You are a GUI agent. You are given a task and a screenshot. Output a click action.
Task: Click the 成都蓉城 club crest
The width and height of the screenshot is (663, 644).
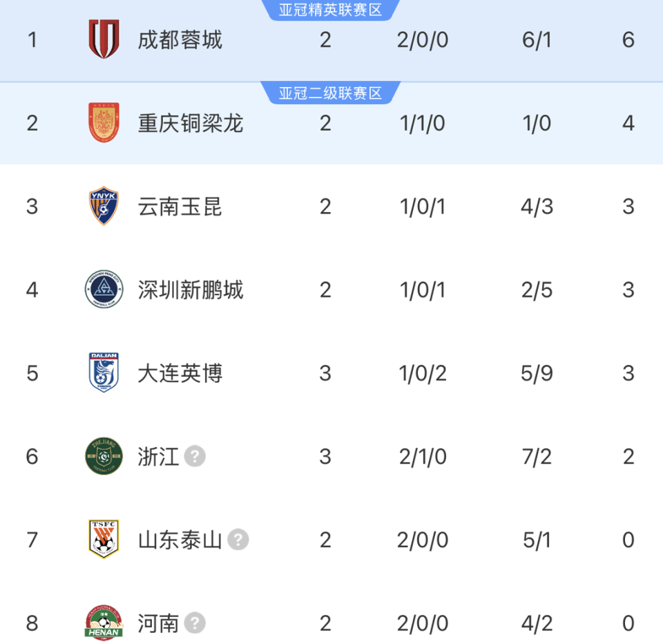pyautogui.click(x=102, y=39)
